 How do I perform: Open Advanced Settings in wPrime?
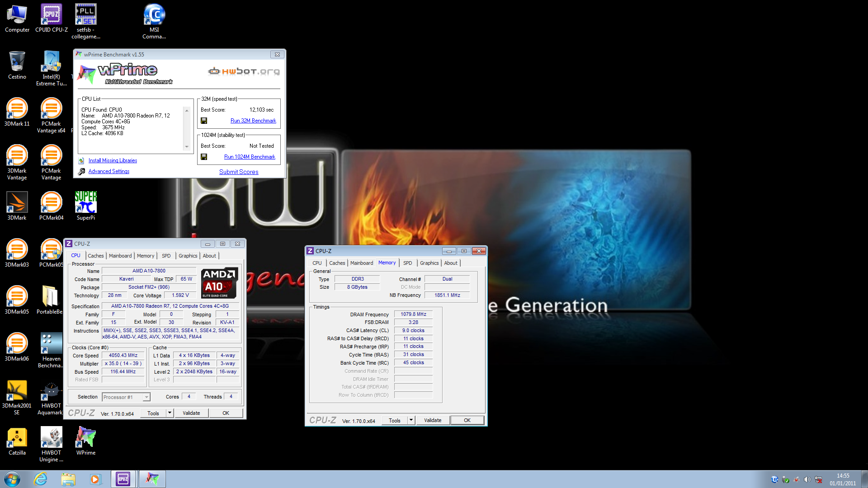pos(109,171)
